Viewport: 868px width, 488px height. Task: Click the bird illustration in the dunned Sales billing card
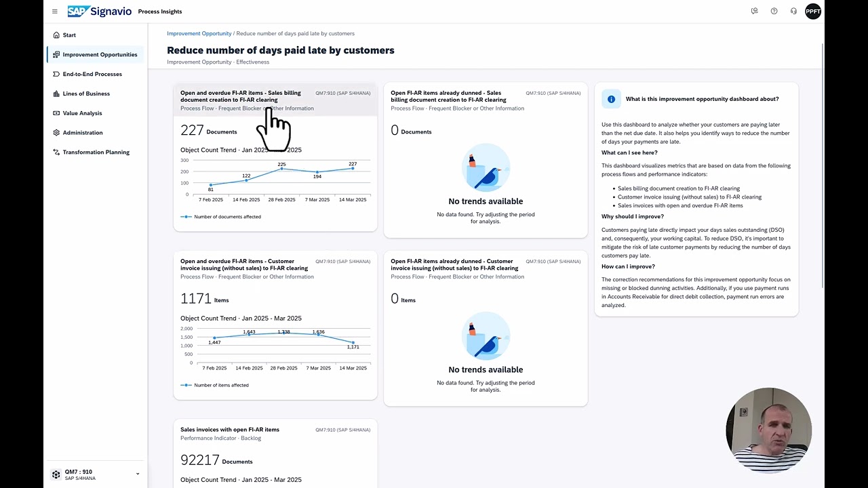[486, 167]
